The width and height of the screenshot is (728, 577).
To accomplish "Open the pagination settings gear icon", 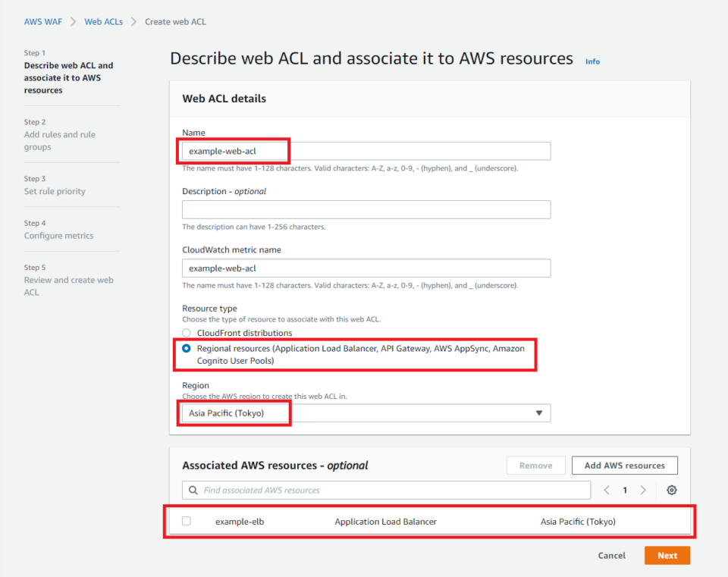I will click(x=671, y=491).
